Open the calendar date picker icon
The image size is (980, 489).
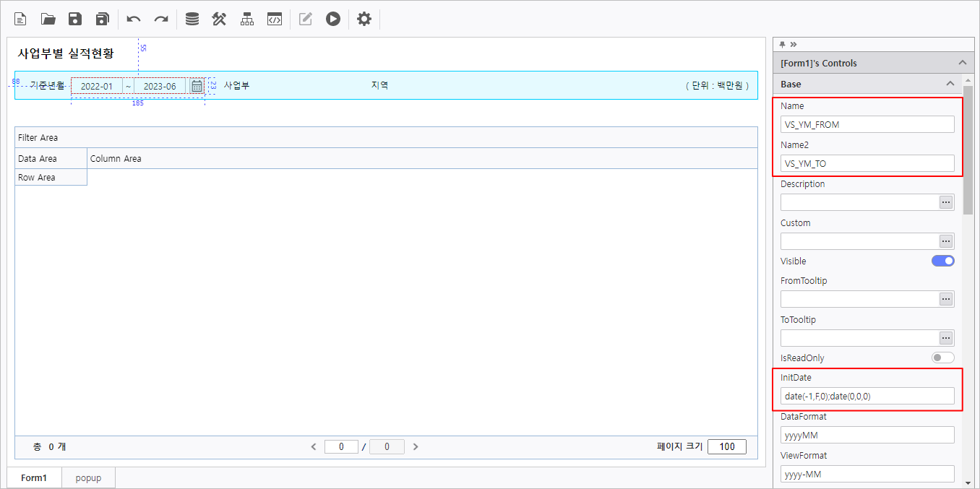click(x=197, y=87)
